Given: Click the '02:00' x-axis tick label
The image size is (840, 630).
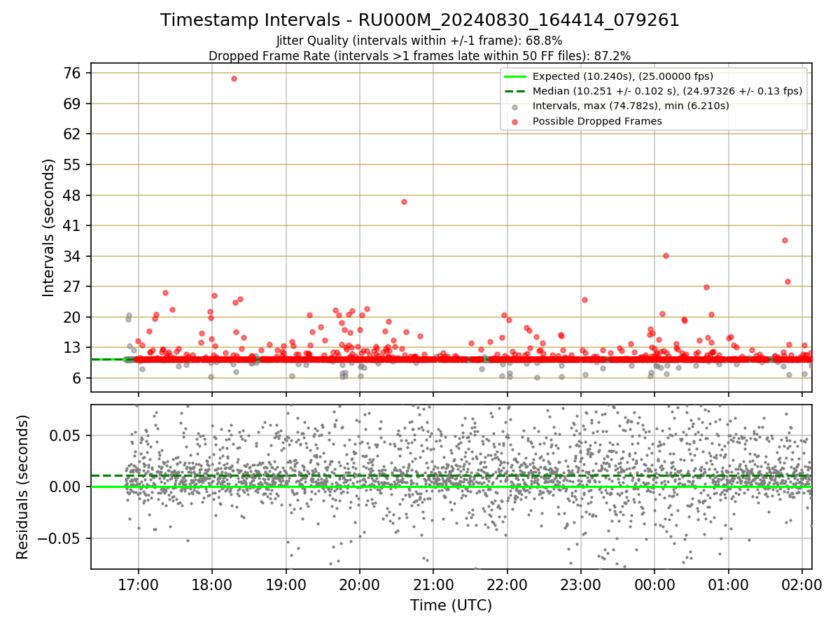Looking at the screenshot, I should coord(802,584).
